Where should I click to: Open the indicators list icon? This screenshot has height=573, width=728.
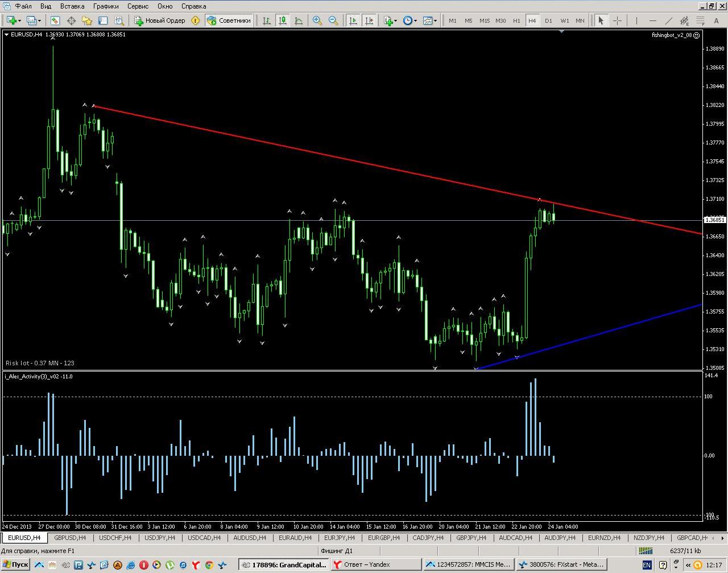point(388,20)
